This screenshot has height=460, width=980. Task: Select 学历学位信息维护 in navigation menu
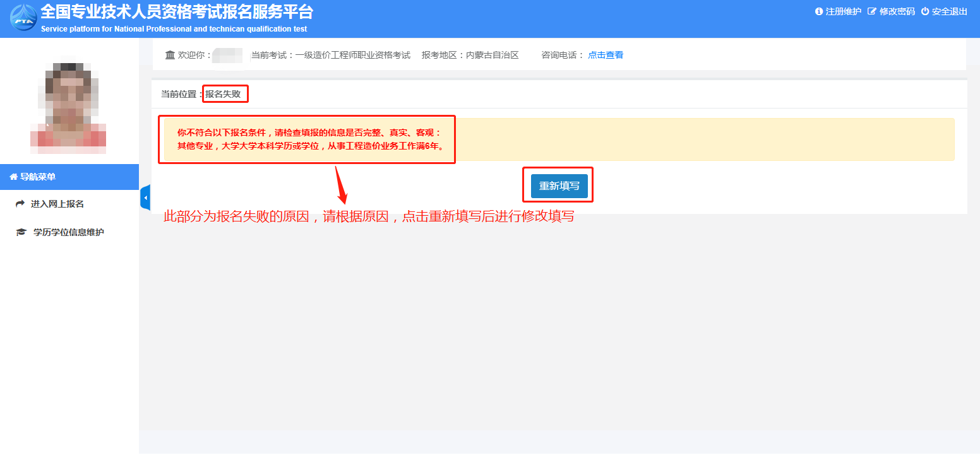pyautogui.click(x=68, y=232)
